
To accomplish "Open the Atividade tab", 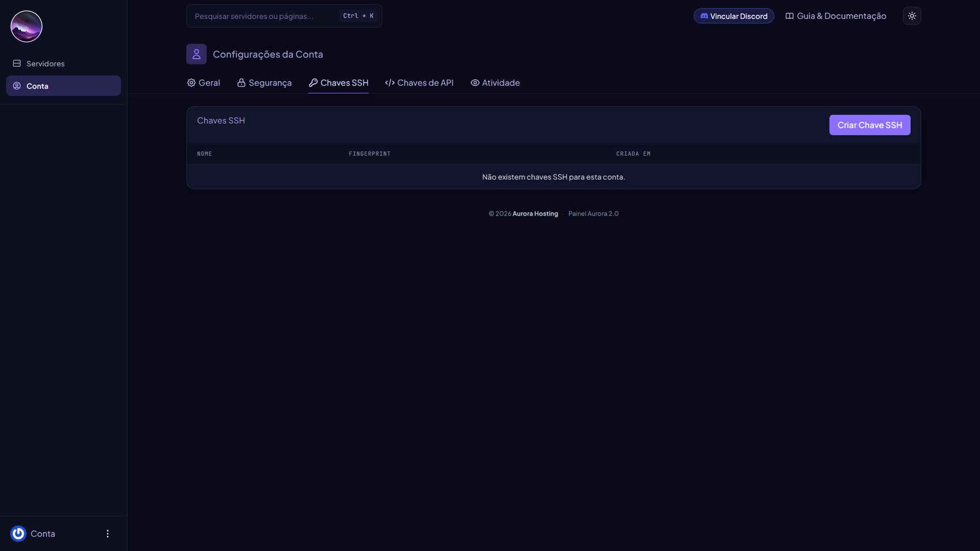I will 495,83.
